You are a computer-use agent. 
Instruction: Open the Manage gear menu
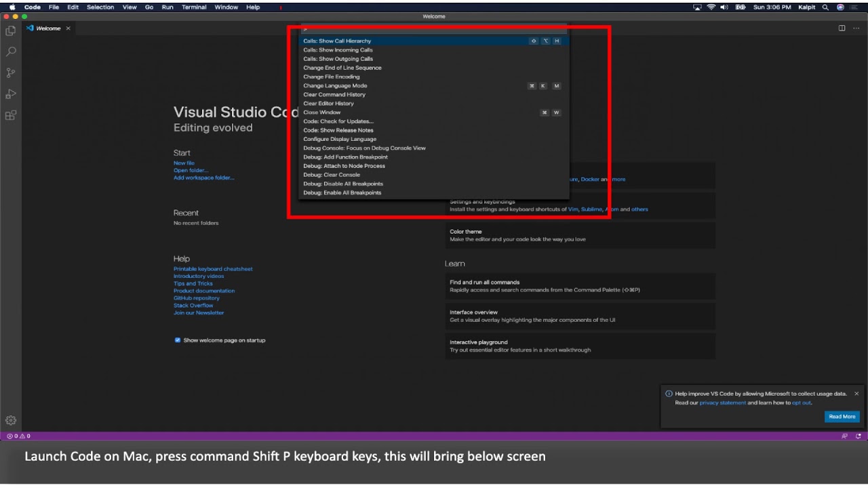point(10,420)
